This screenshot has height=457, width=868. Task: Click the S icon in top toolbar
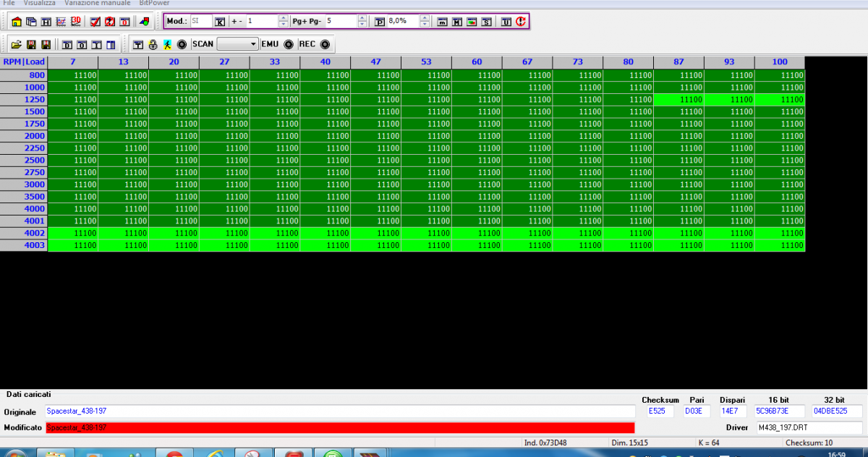pyautogui.click(x=487, y=22)
